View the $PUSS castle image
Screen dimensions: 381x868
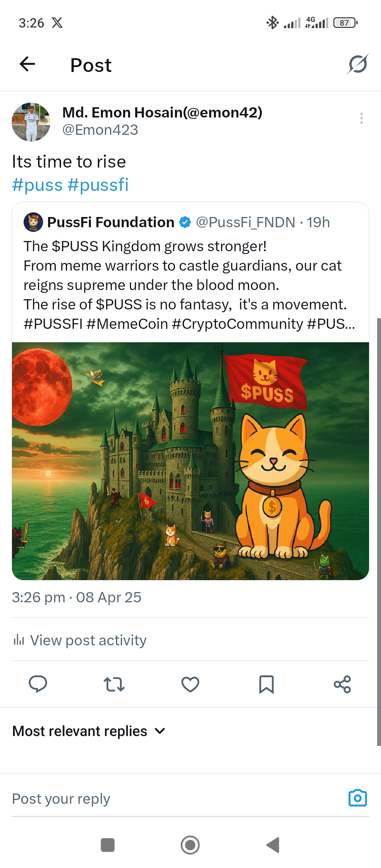click(190, 461)
